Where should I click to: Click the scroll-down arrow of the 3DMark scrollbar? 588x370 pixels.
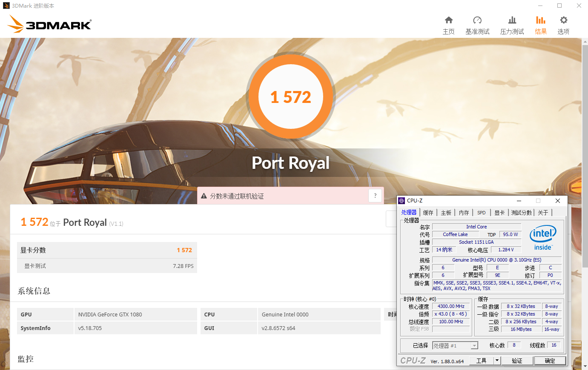(x=585, y=366)
